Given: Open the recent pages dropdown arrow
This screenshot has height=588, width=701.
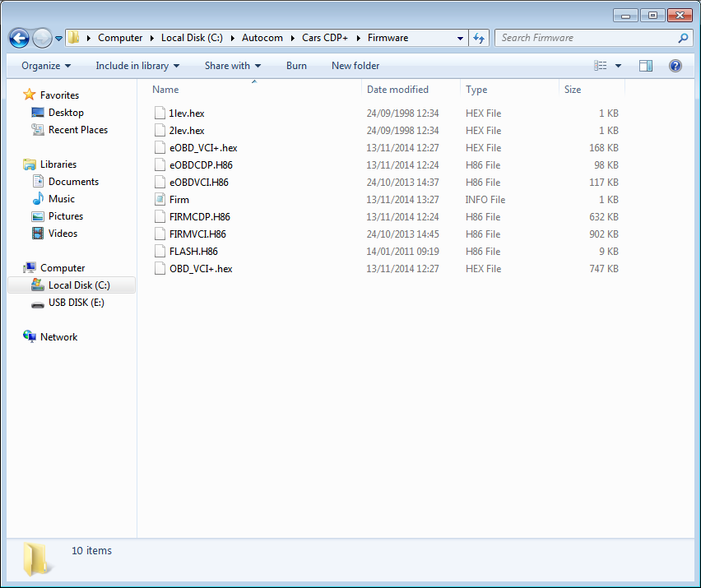Looking at the screenshot, I should click(58, 39).
